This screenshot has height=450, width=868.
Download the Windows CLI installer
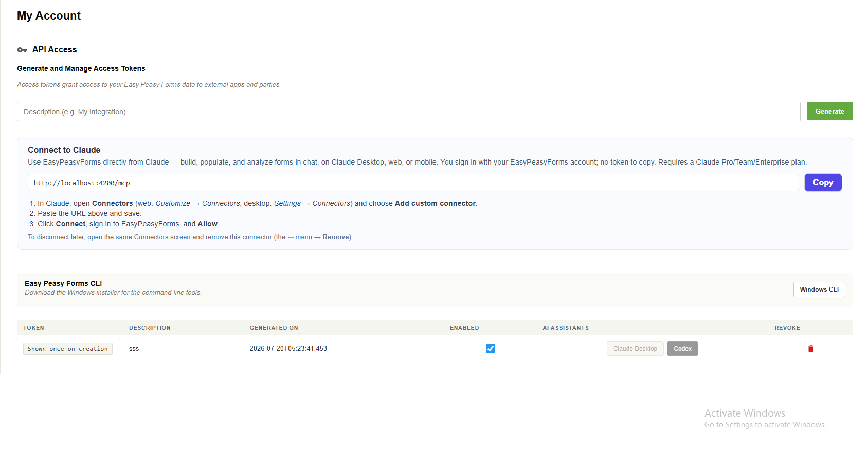tap(819, 290)
